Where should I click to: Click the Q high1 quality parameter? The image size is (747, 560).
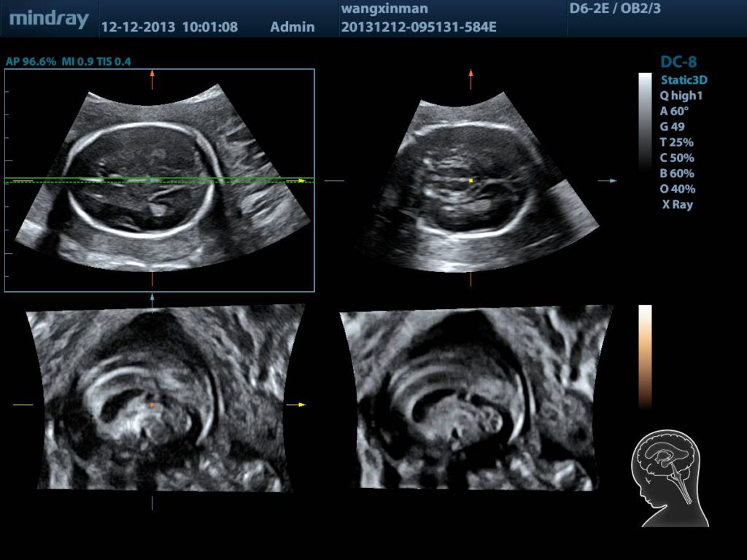coord(681,96)
